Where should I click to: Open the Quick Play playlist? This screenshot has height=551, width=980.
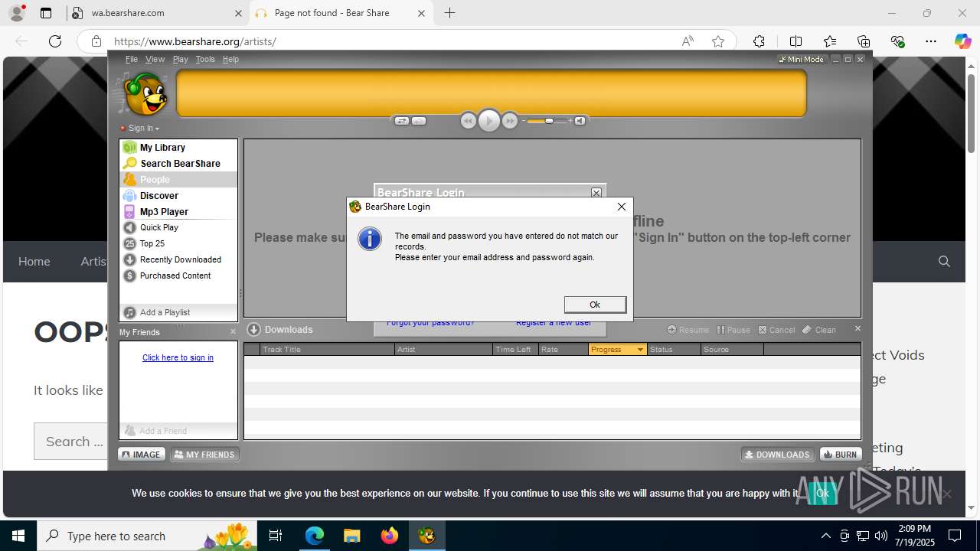[x=178, y=227]
